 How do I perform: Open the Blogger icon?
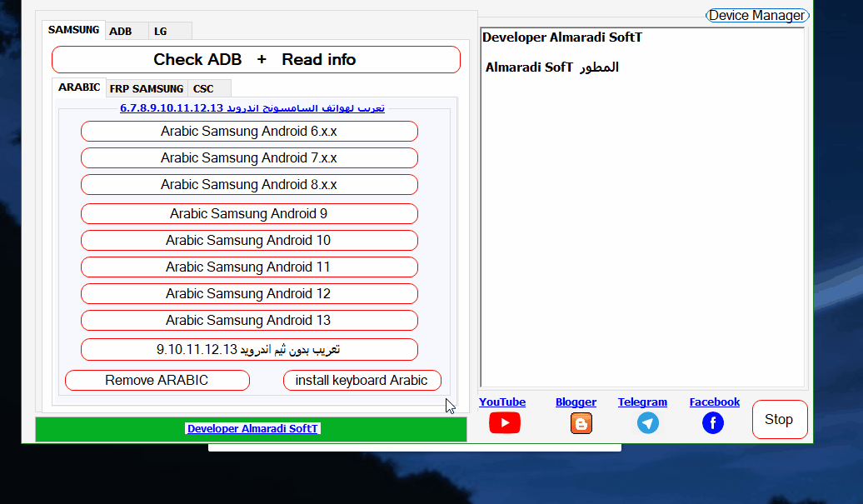(x=581, y=423)
